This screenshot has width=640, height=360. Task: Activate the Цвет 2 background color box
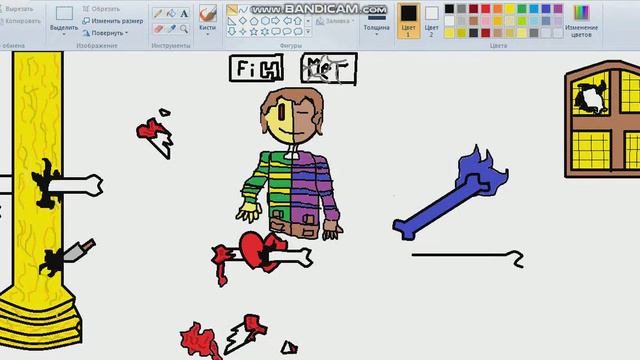(x=431, y=21)
